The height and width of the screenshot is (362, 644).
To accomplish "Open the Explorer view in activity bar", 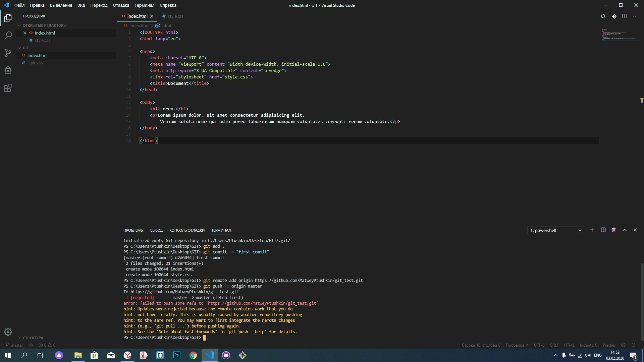I will tap(8, 18).
